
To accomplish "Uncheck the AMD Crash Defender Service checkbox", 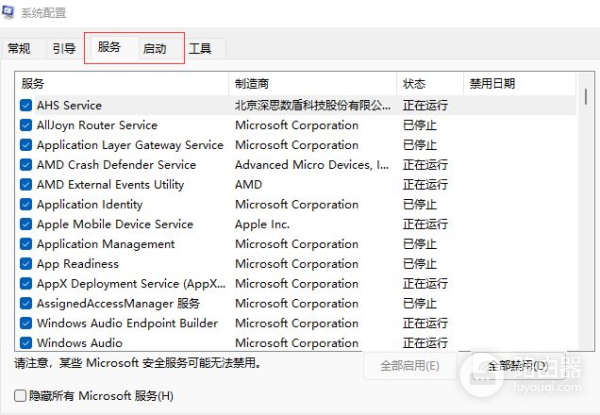I will click(26, 165).
